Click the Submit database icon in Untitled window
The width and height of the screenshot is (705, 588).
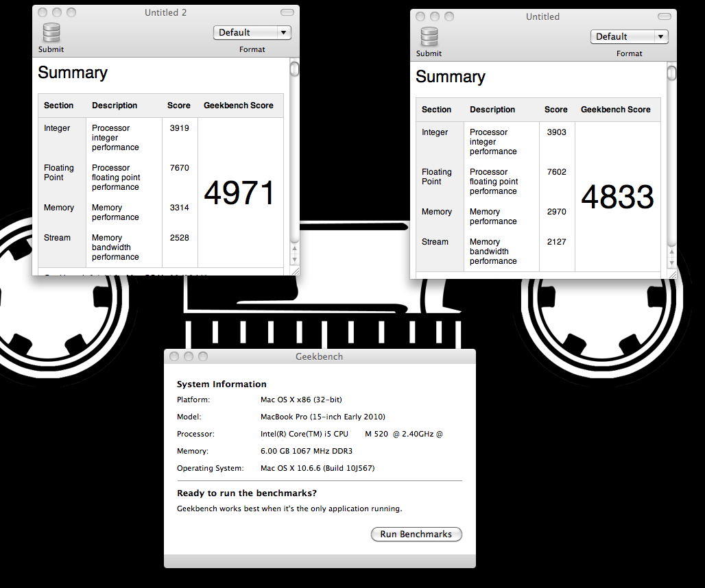tap(429, 36)
